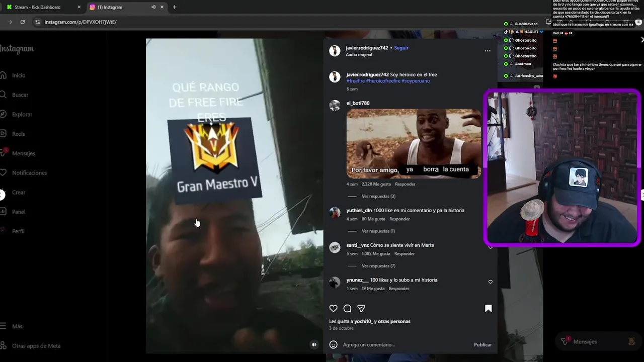
Task: Reload the current page
Action: tap(23, 22)
